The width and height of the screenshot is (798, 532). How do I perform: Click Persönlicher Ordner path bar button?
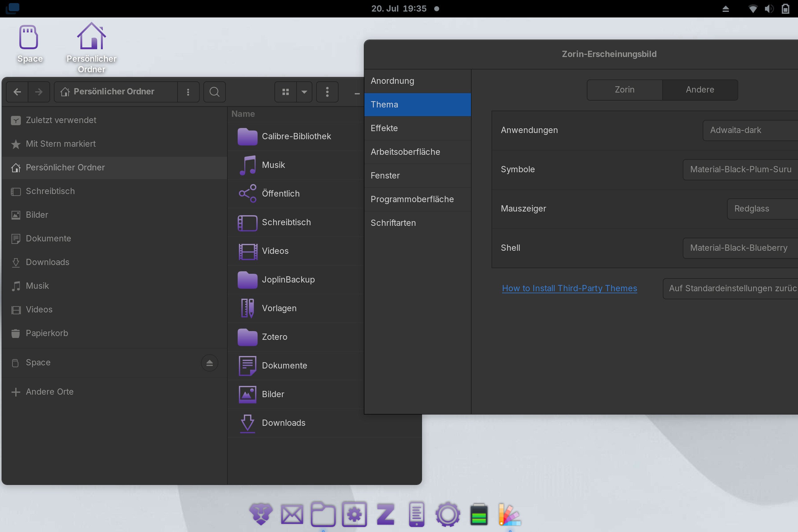point(116,92)
